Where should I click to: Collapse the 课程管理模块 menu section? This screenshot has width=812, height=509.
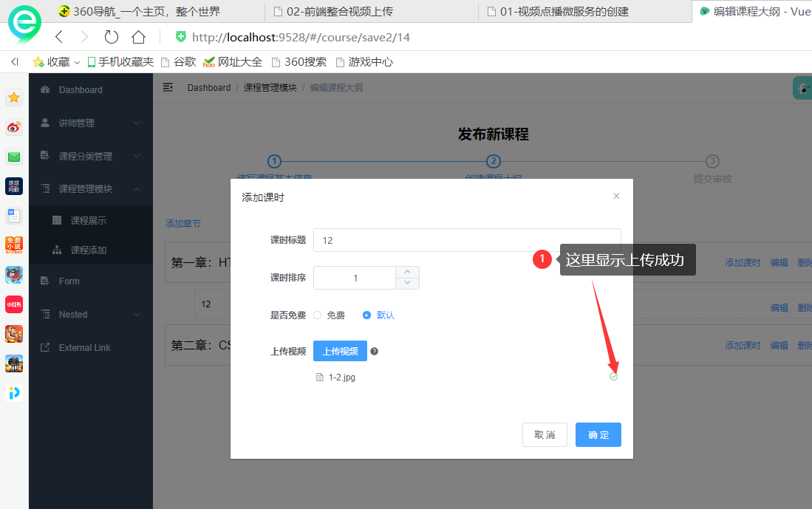89,188
